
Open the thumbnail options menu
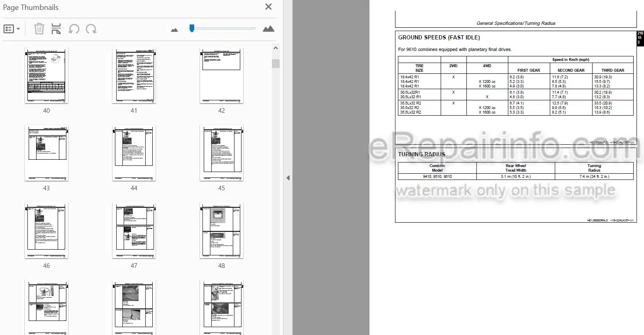coord(12,29)
